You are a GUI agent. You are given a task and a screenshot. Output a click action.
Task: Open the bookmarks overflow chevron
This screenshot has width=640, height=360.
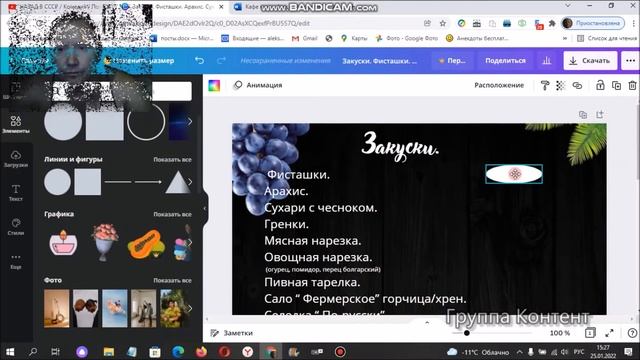click(x=565, y=38)
